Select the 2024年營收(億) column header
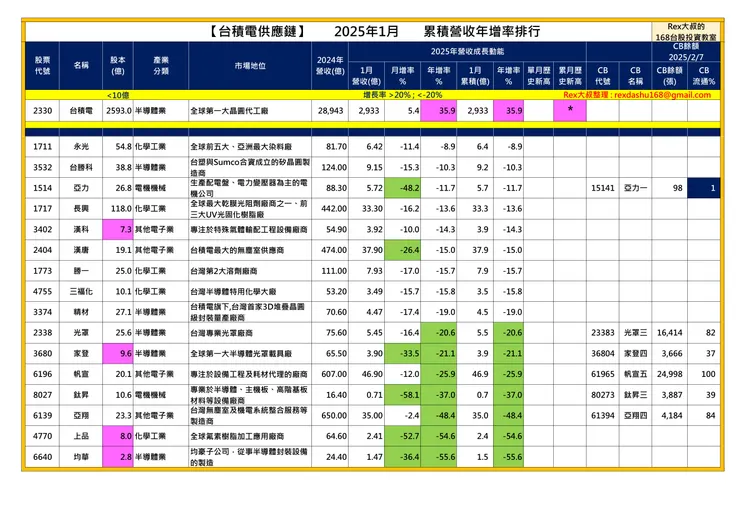 [x=330, y=66]
